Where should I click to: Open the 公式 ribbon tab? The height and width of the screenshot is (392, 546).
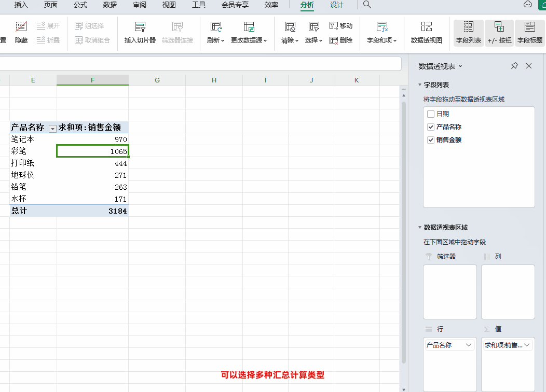tap(80, 5)
